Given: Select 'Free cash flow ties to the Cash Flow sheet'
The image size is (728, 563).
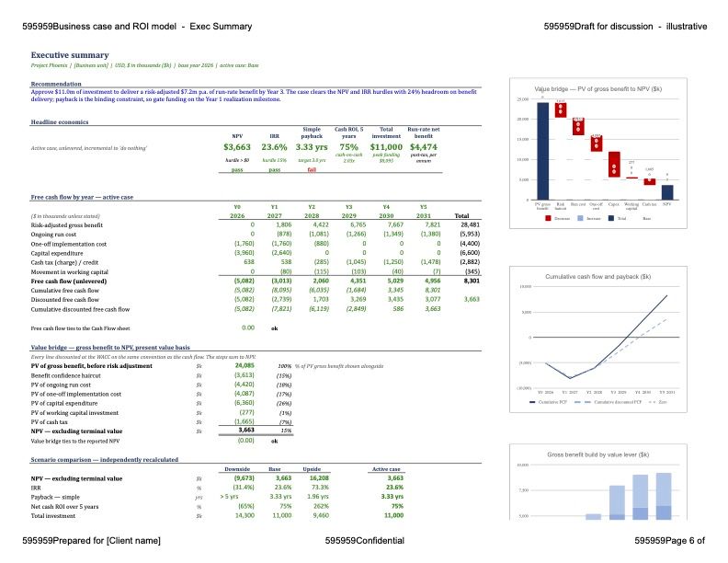Looking at the screenshot, I should (80, 327).
